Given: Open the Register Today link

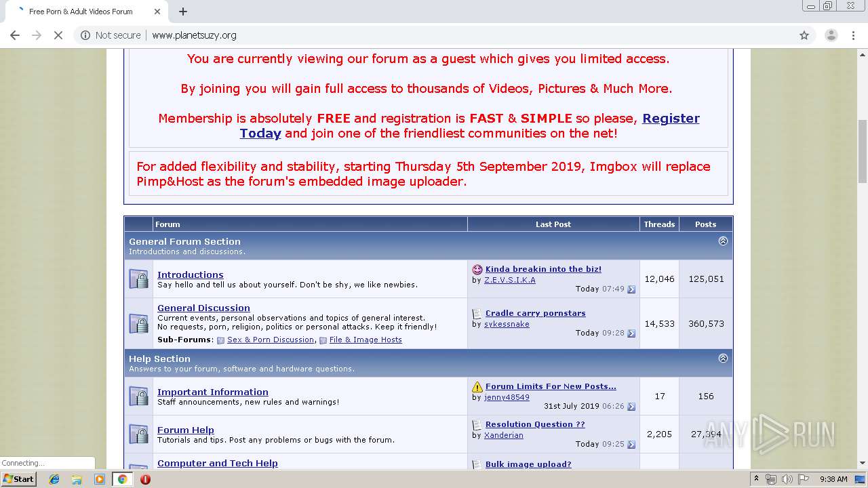Looking at the screenshot, I should pyautogui.click(x=469, y=125).
